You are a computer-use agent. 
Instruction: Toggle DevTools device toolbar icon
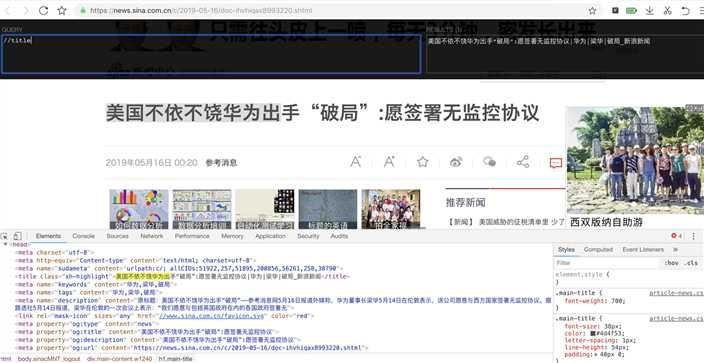[18, 236]
